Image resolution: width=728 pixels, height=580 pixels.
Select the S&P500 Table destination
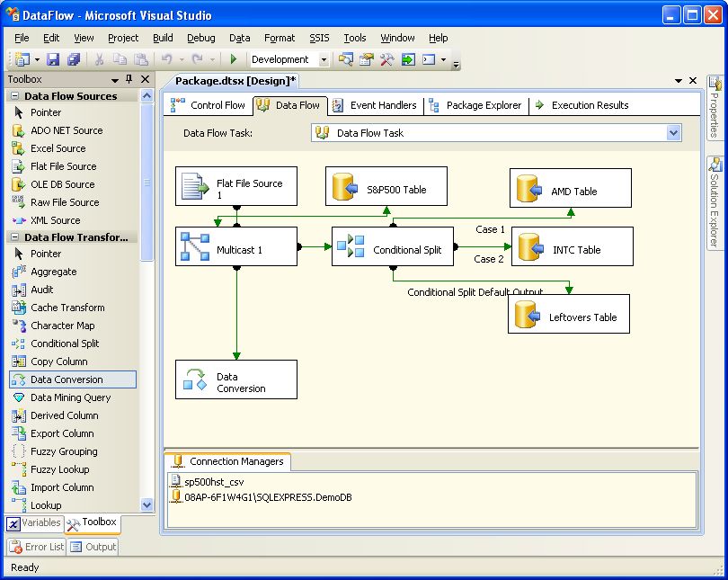[x=386, y=186]
